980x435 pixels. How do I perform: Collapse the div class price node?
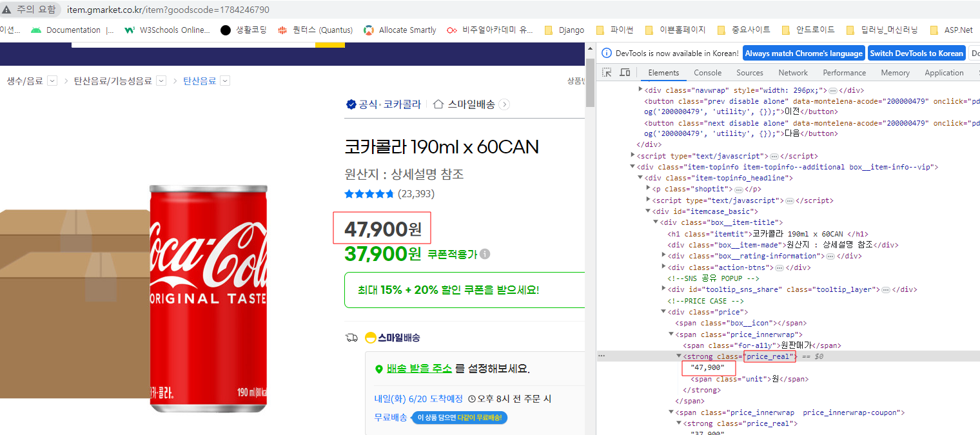pyautogui.click(x=663, y=312)
